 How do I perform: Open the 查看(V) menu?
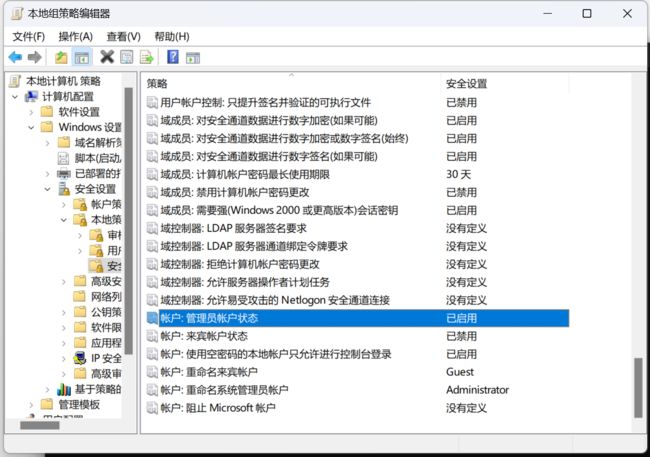tap(124, 36)
